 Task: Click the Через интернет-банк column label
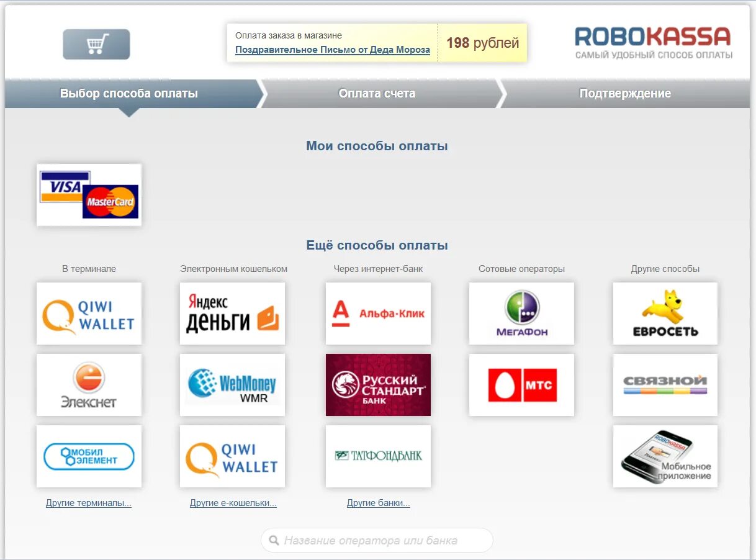coord(378,269)
